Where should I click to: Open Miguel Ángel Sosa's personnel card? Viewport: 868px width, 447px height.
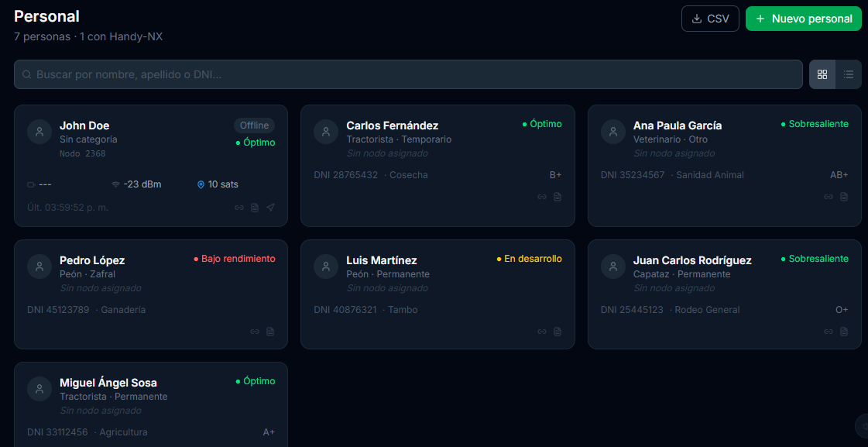point(151,404)
